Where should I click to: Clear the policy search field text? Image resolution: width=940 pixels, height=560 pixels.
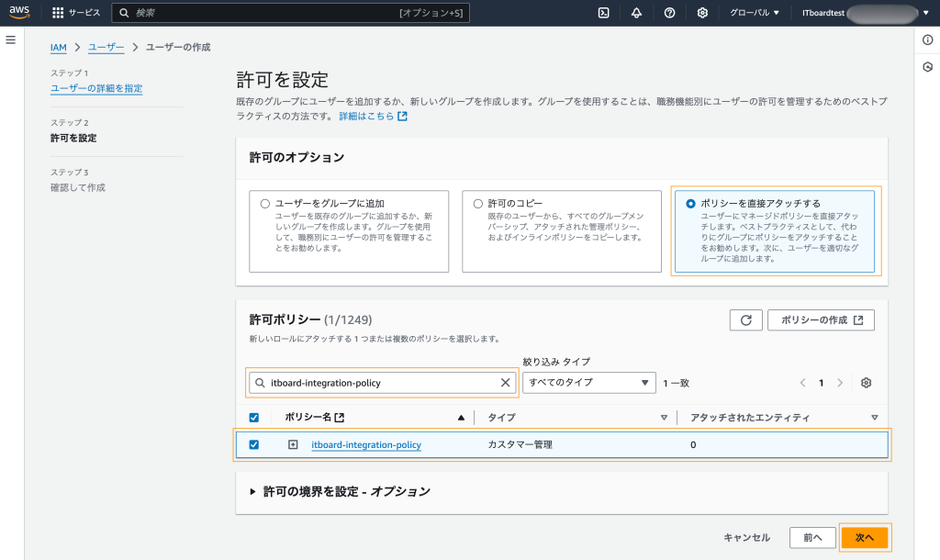coord(505,383)
